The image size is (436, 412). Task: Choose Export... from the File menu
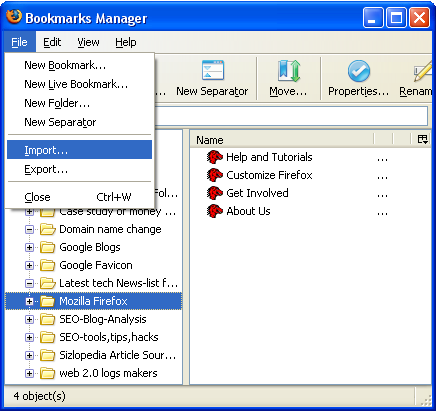[79, 169]
